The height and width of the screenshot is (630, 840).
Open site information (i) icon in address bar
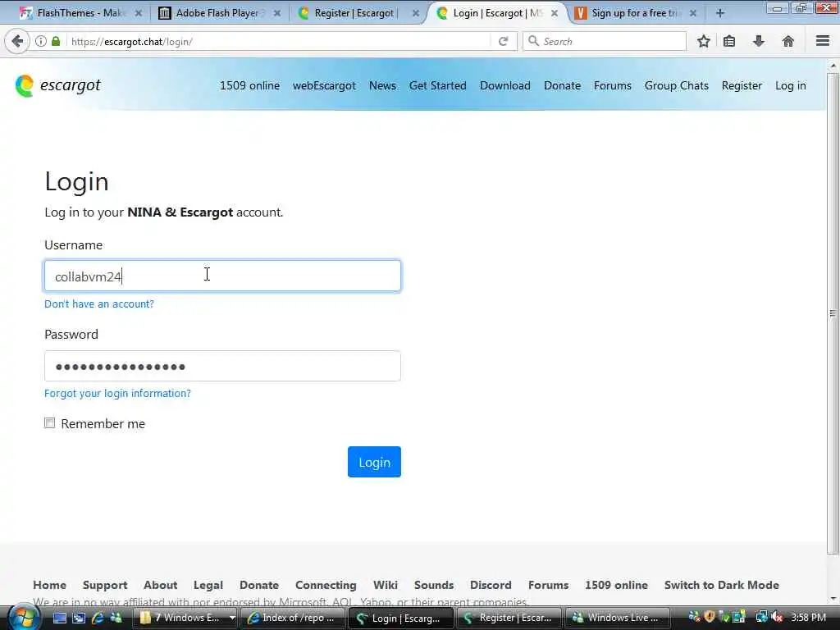pos(41,41)
